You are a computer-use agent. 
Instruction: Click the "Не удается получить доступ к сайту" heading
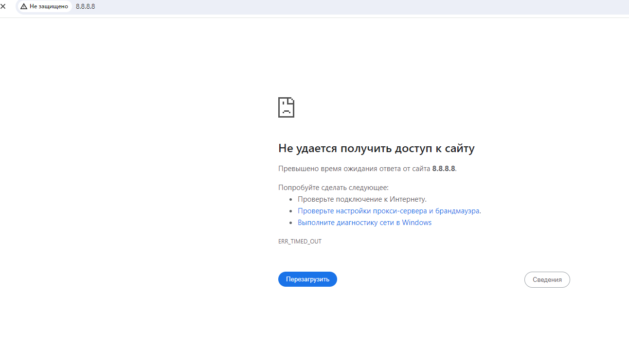pos(376,149)
